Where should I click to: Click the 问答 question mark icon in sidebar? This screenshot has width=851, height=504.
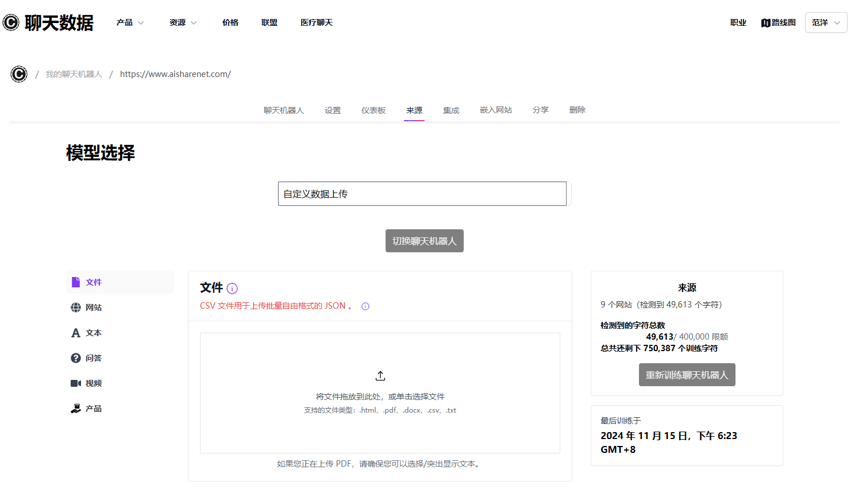click(x=76, y=358)
